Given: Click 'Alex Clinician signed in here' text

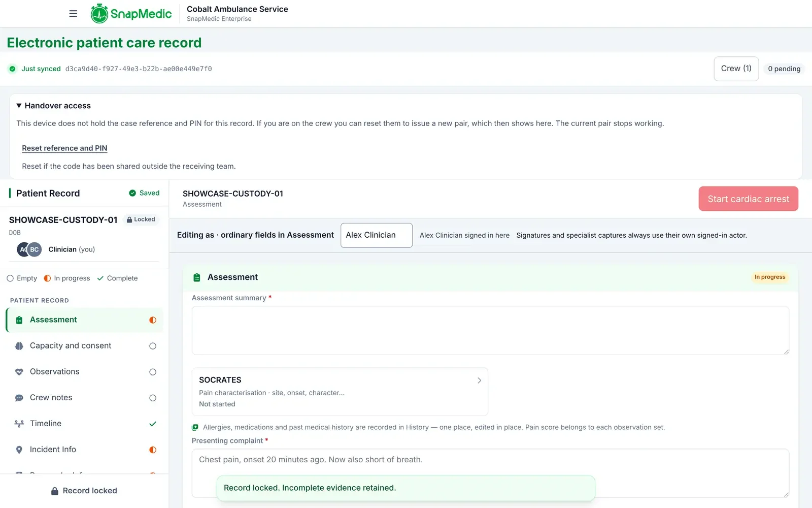Looking at the screenshot, I should pyautogui.click(x=464, y=235).
